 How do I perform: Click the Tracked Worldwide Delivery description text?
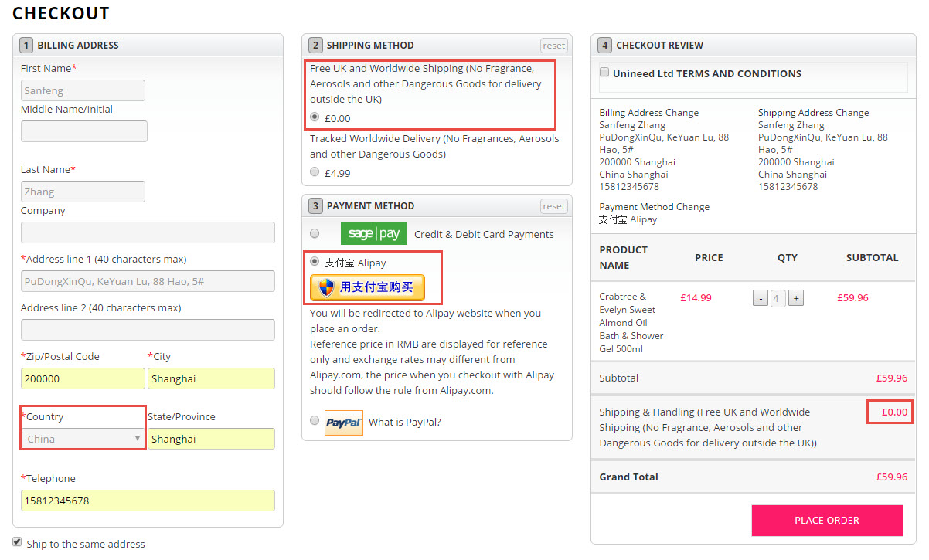click(x=434, y=146)
